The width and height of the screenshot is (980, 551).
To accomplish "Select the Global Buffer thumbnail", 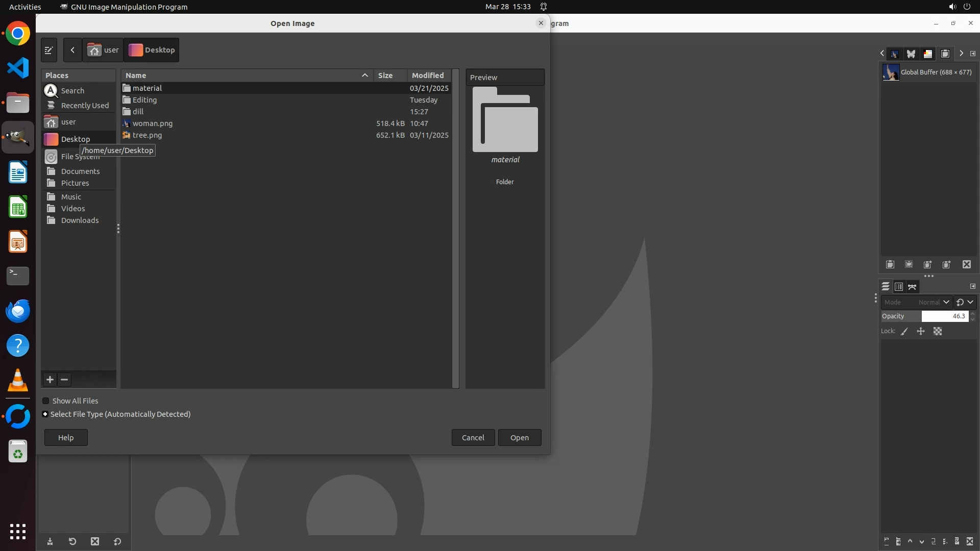I will [x=891, y=72].
